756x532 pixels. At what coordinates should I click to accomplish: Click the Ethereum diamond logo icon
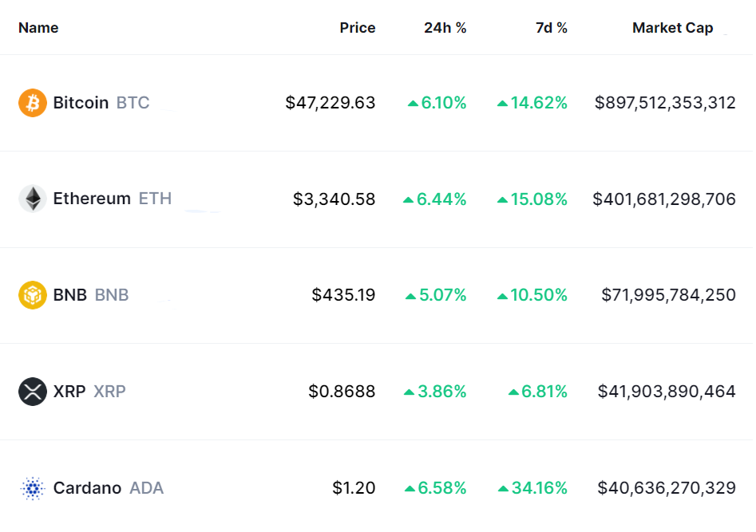coord(33,199)
